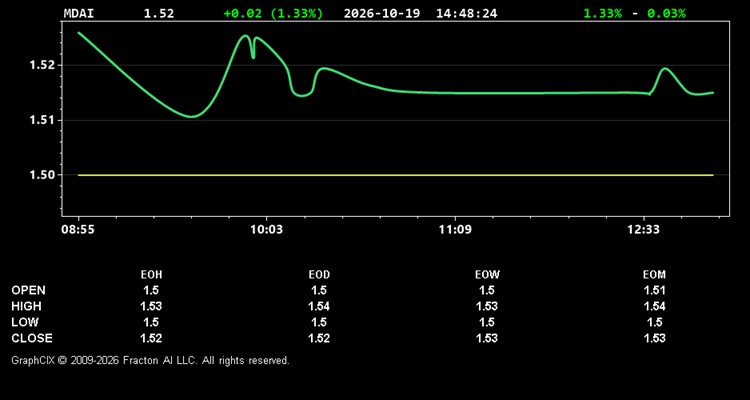
Task: Click the 08:55 time axis label
Action: pos(78,230)
